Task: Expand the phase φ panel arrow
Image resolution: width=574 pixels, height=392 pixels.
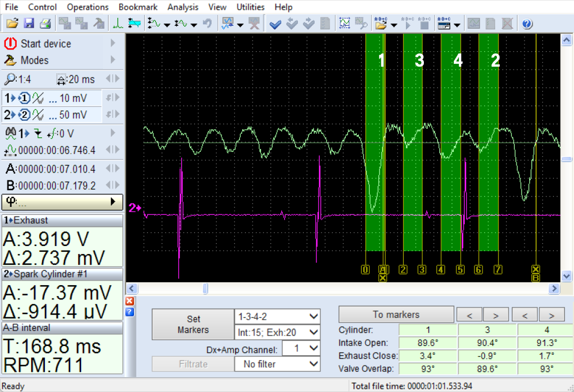Action: click(113, 202)
